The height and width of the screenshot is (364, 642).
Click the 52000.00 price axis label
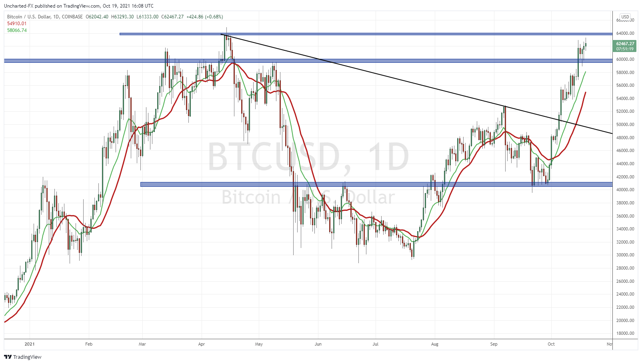point(625,111)
